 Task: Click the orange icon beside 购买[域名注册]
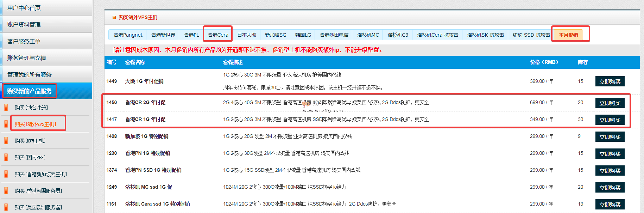6,108
